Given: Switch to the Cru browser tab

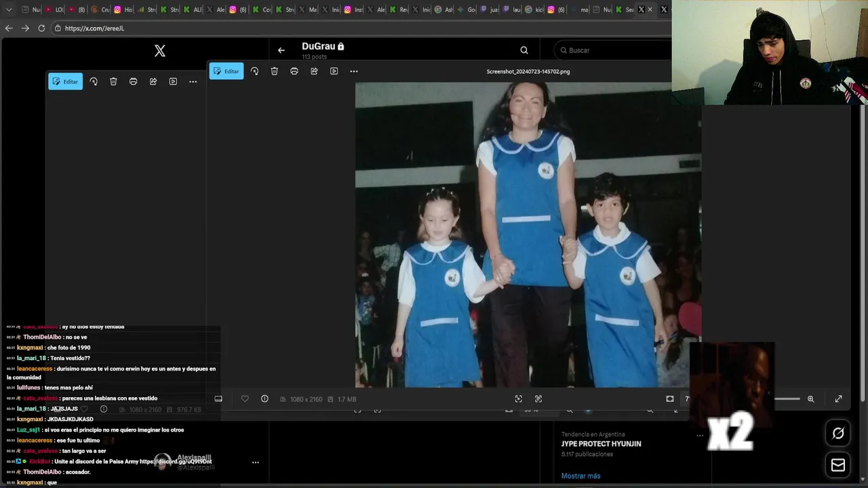Looking at the screenshot, I should tap(100, 9).
